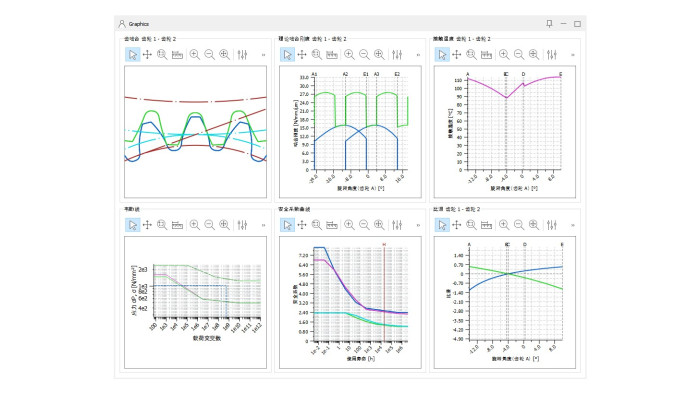Fit the gear tooth profile chart to view

[225, 54]
